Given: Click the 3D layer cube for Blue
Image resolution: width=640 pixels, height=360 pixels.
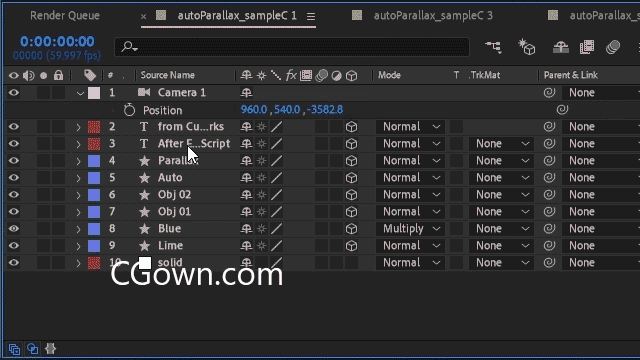Looking at the screenshot, I should (351, 229).
